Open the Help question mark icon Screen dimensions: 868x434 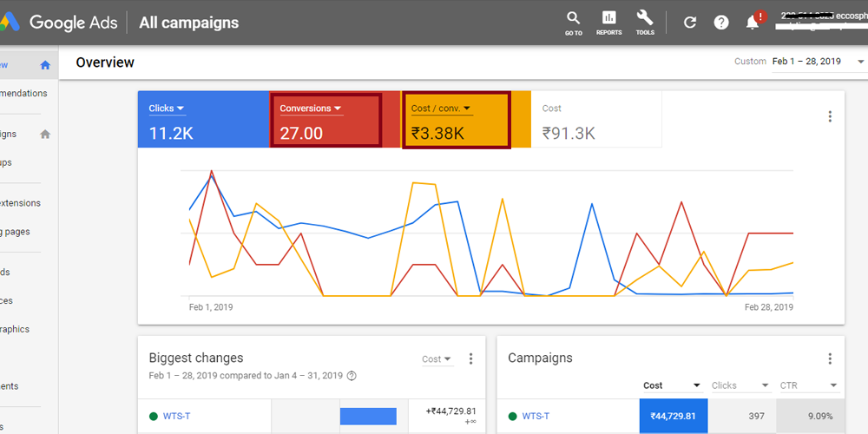721,23
